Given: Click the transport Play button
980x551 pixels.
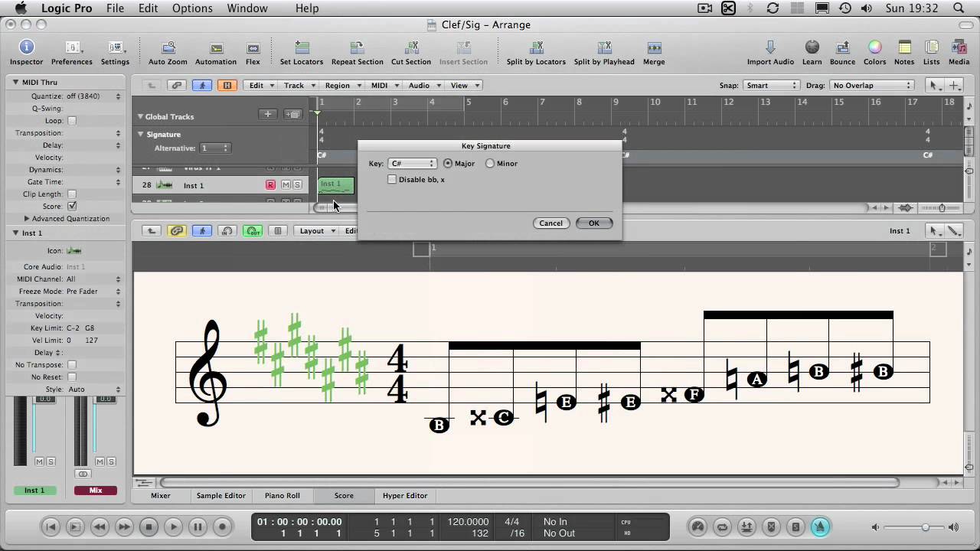Looking at the screenshot, I should coord(173,527).
